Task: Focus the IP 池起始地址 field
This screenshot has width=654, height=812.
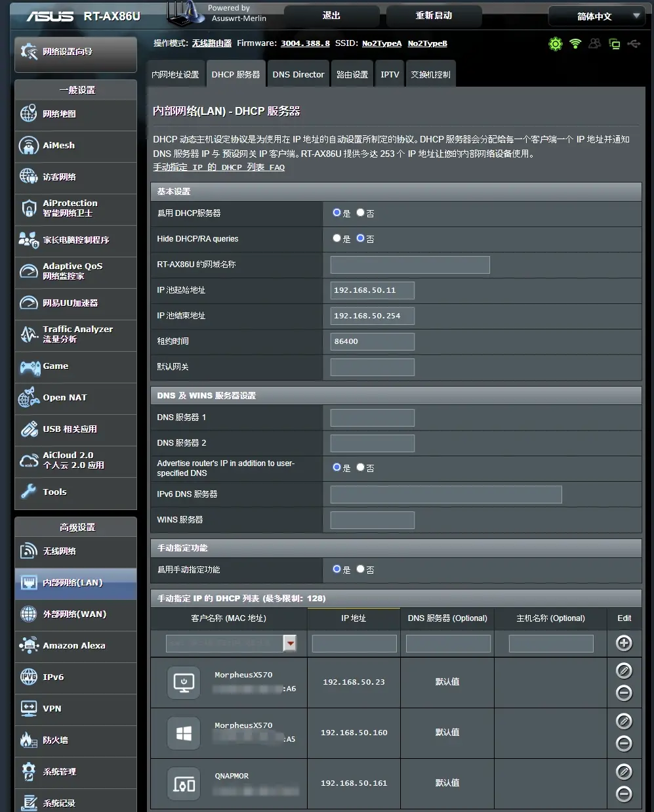Action: pyautogui.click(x=373, y=290)
